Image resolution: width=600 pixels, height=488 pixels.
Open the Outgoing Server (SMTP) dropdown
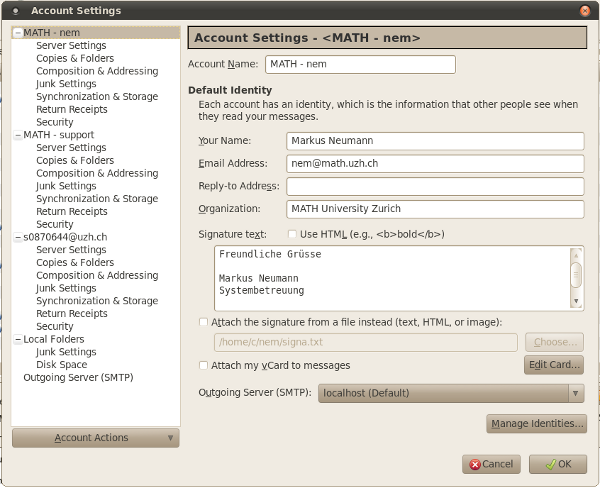(x=451, y=394)
